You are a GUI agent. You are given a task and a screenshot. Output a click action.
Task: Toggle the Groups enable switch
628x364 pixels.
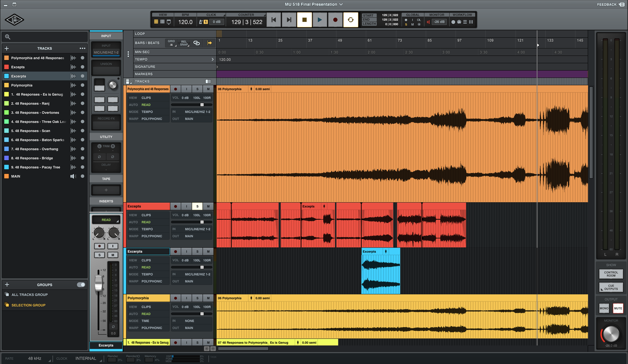81,285
